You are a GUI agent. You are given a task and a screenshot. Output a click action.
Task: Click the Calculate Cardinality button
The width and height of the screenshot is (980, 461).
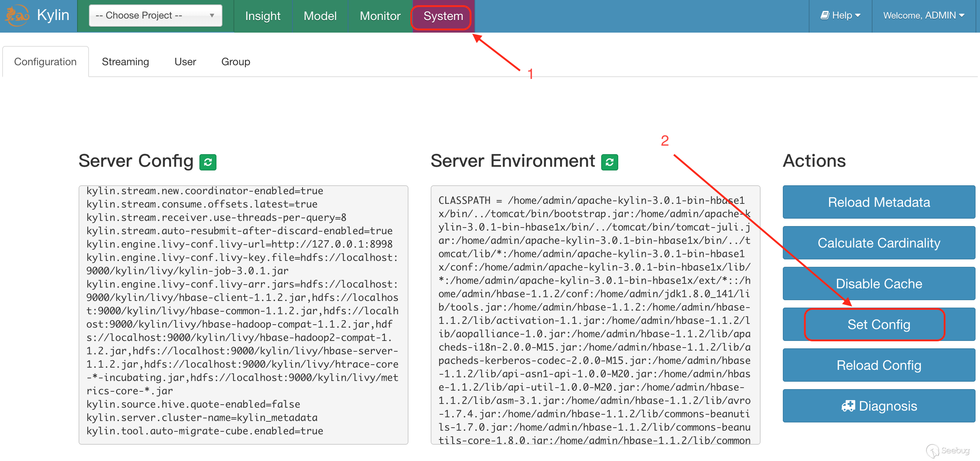(x=878, y=243)
